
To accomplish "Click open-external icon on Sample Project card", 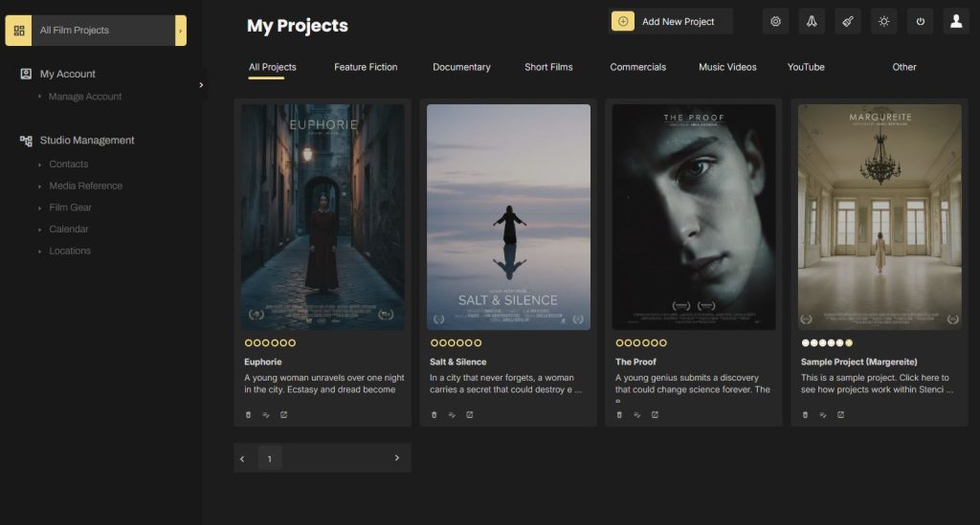I will [x=840, y=414].
